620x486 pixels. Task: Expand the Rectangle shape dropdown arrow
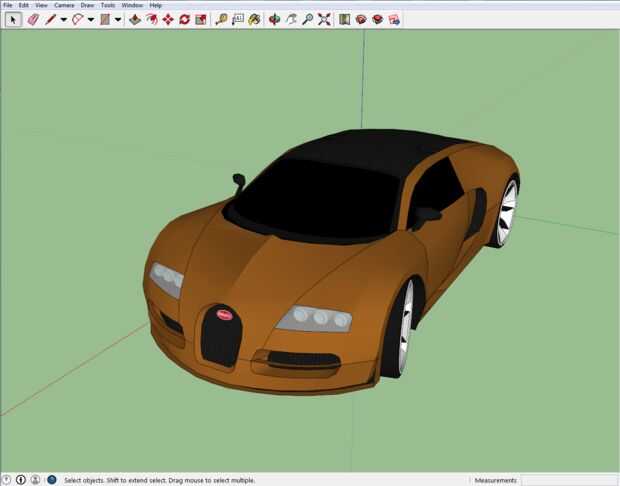click(x=117, y=19)
